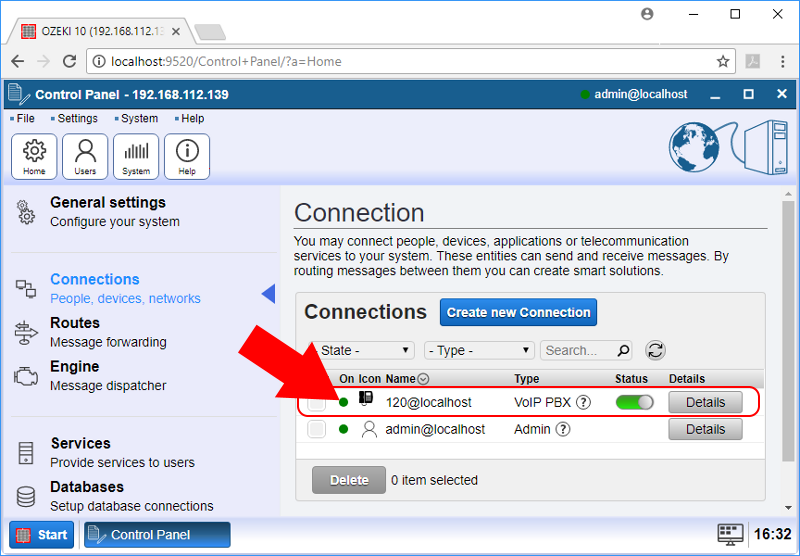Image resolution: width=800 pixels, height=556 pixels.
Task: Open the Home gear toolbar icon
Action: coord(34,157)
